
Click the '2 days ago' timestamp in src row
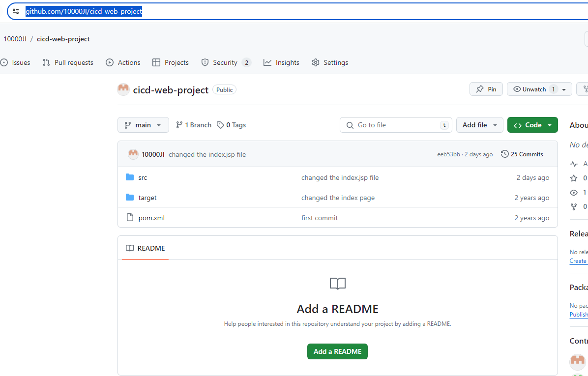[532, 178]
